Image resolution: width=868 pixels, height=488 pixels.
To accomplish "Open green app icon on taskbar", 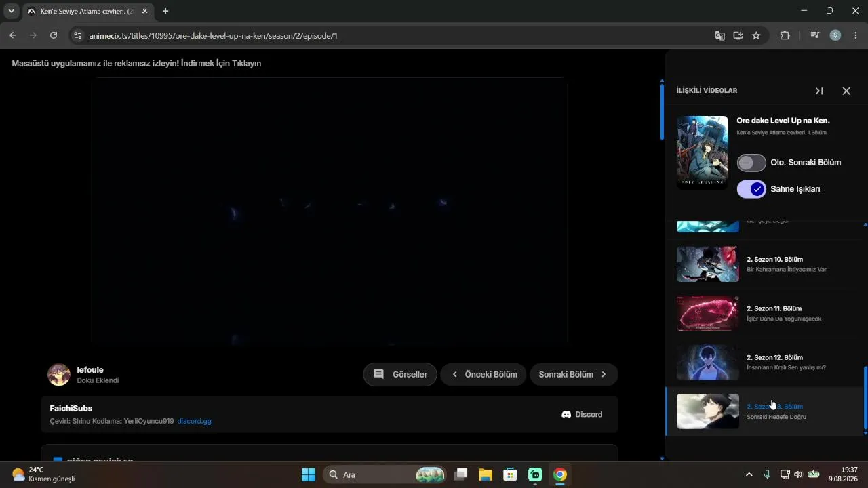I will (535, 474).
